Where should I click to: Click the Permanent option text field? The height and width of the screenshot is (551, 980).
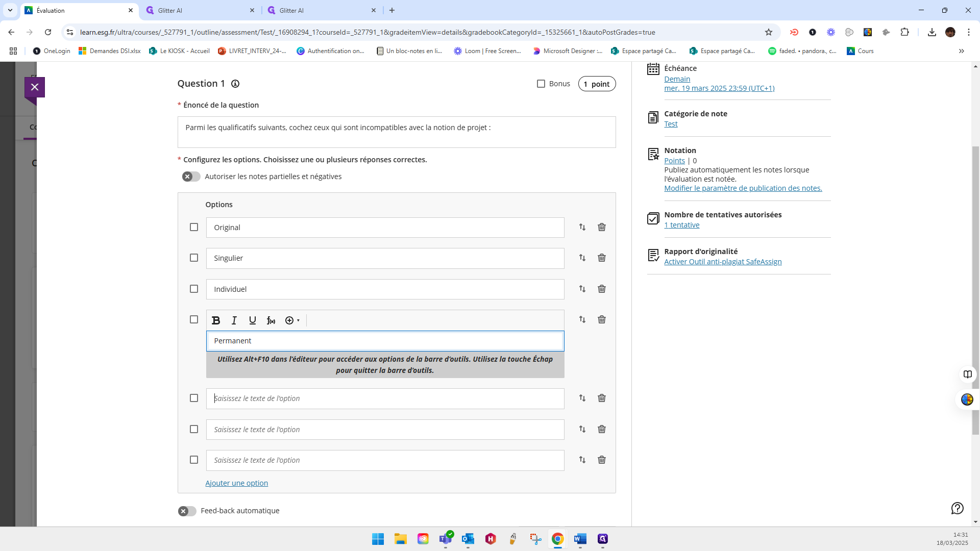coord(385,341)
